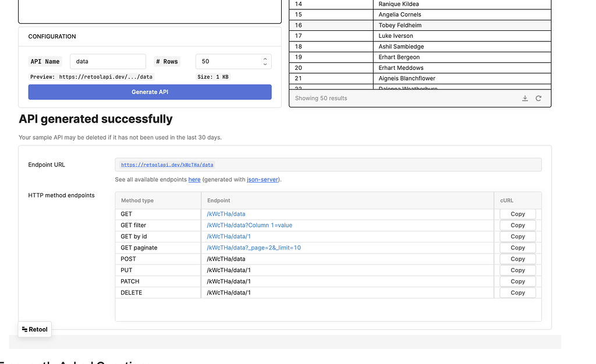596x364 pixels.
Task: Download the table results
Action: [525, 98]
